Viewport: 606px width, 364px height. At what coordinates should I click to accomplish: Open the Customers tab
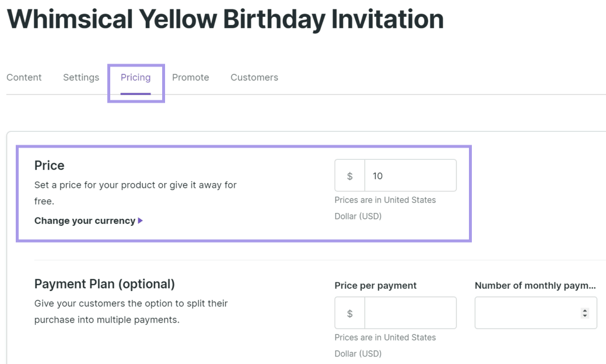click(x=254, y=78)
